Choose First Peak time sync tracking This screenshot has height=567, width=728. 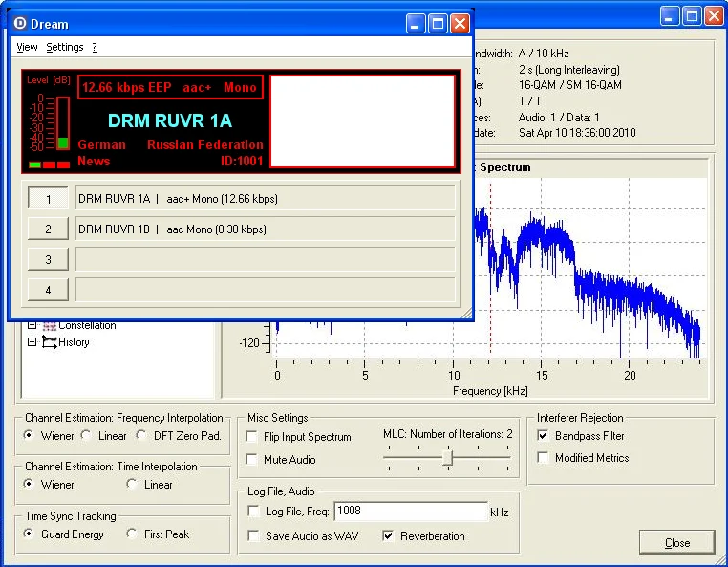[132, 534]
